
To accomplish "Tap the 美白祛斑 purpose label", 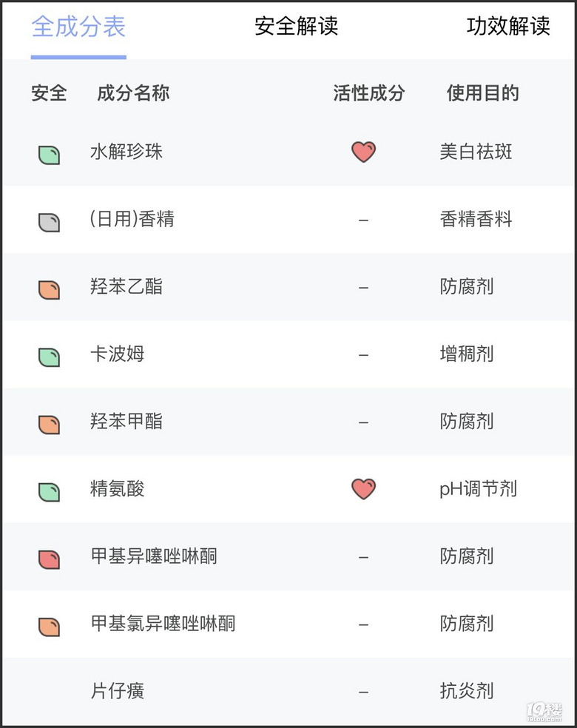I will click(x=476, y=152).
